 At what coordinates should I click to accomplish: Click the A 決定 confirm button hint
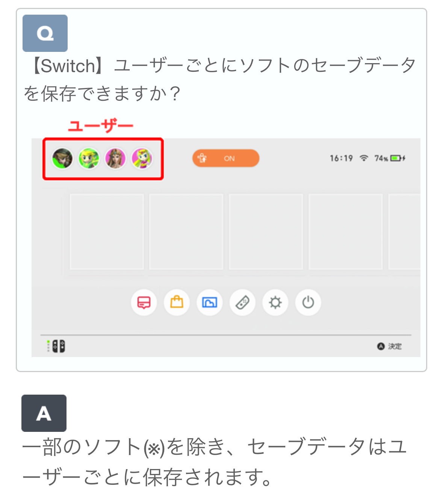pos(390,346)
